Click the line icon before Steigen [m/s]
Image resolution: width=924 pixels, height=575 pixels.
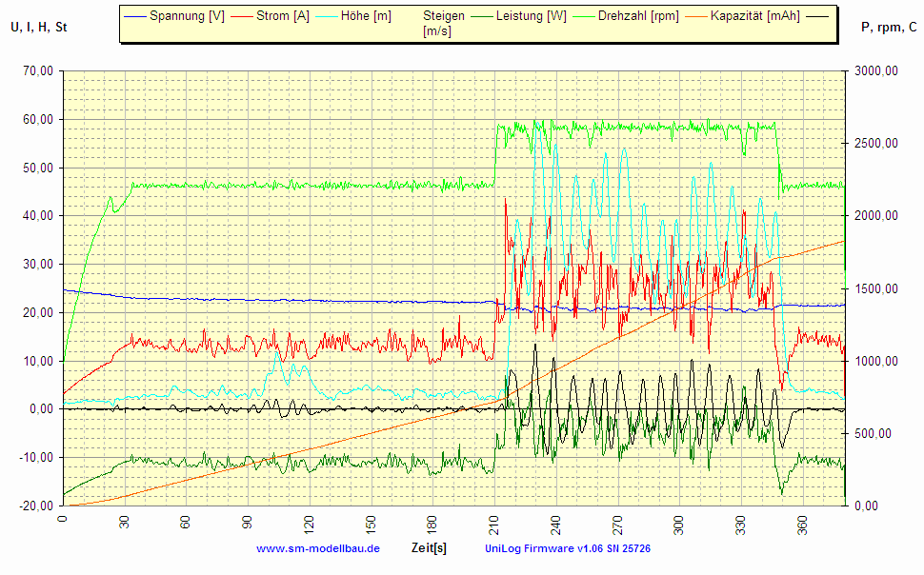coord(412,15)
